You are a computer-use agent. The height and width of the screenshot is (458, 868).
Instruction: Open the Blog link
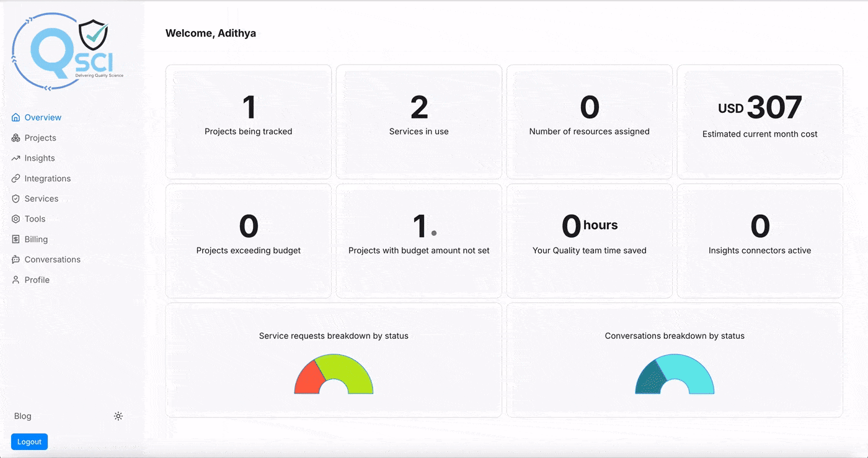[x=23, y=416]
